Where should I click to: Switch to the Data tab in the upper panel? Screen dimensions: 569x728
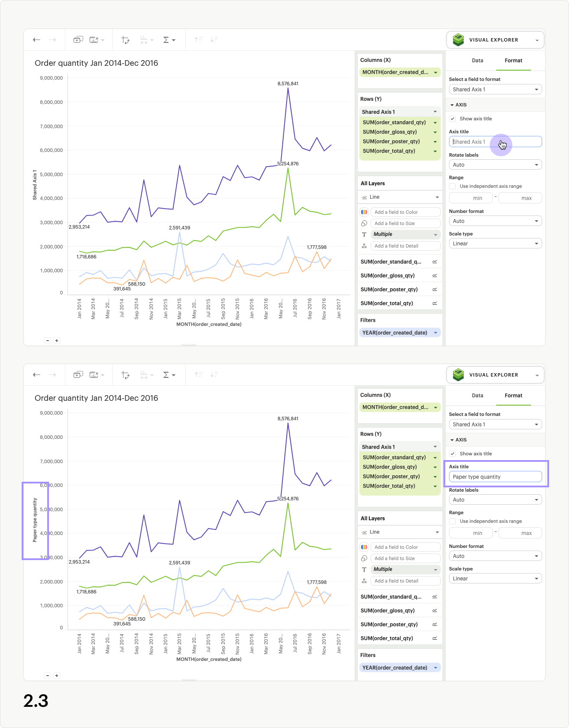[477, 61]
